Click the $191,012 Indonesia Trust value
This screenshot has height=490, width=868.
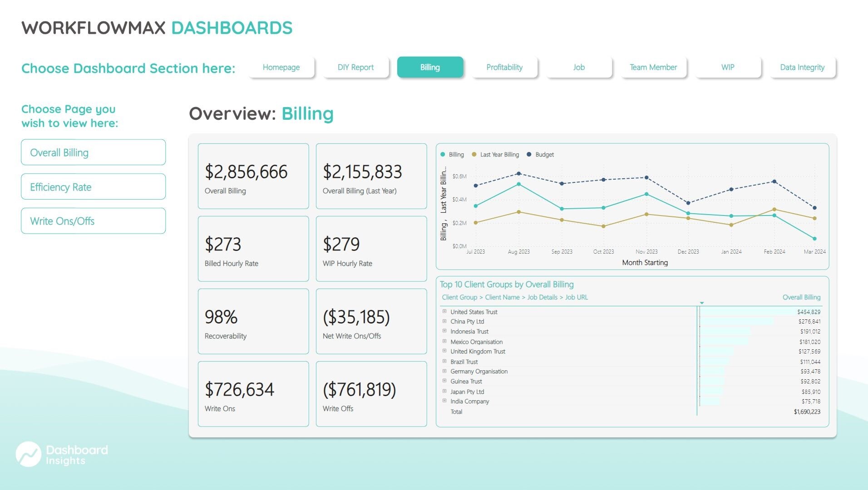tap(810, 332)
